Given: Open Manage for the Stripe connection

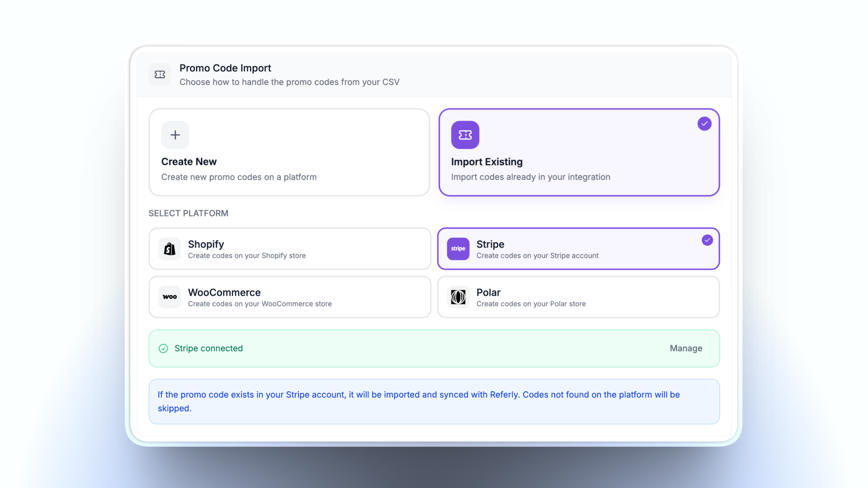Looking at the screenshot, I should 686,348.
